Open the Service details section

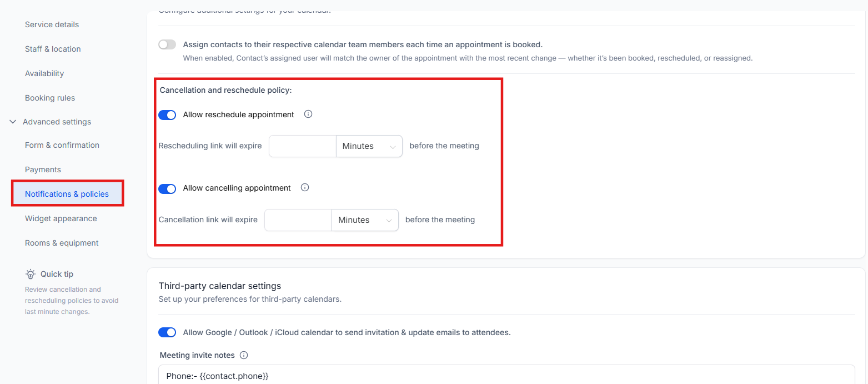tap(52, 24)
